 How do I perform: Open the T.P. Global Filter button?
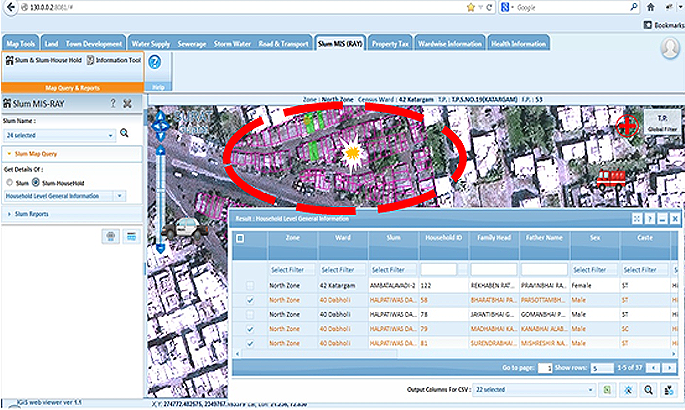click(662, 123)
